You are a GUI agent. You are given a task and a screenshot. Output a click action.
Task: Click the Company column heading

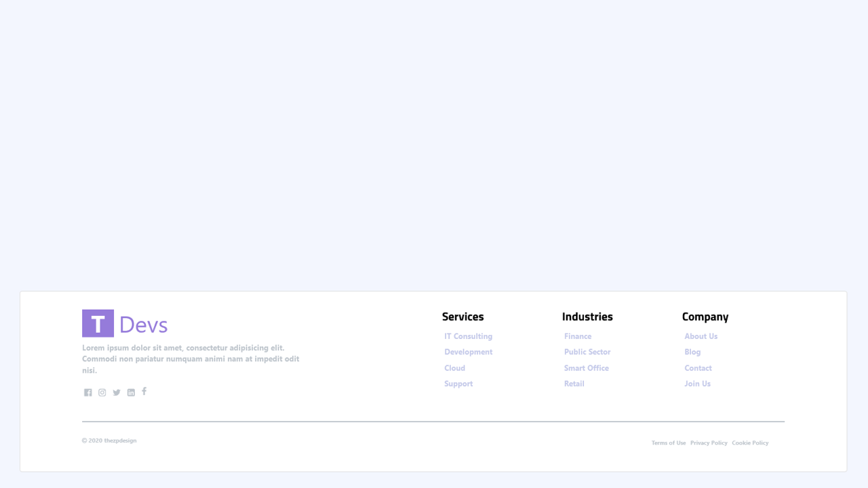705,317
